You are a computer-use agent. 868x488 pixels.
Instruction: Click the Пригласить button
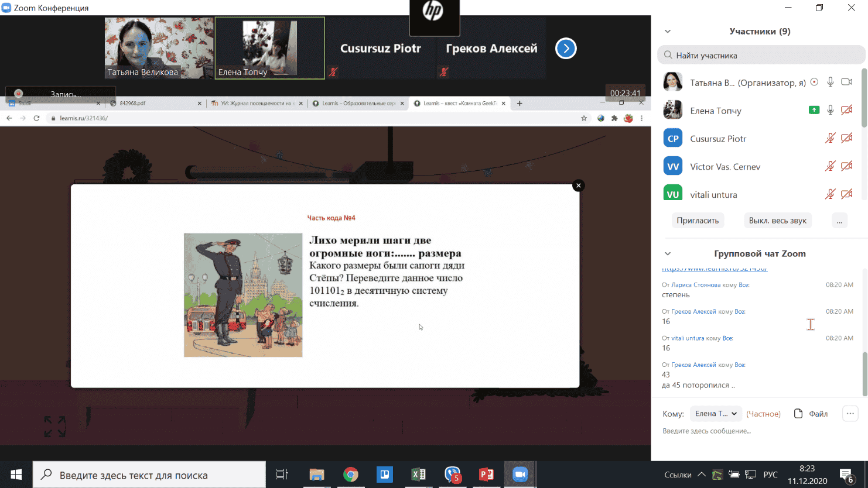[698, 221]
